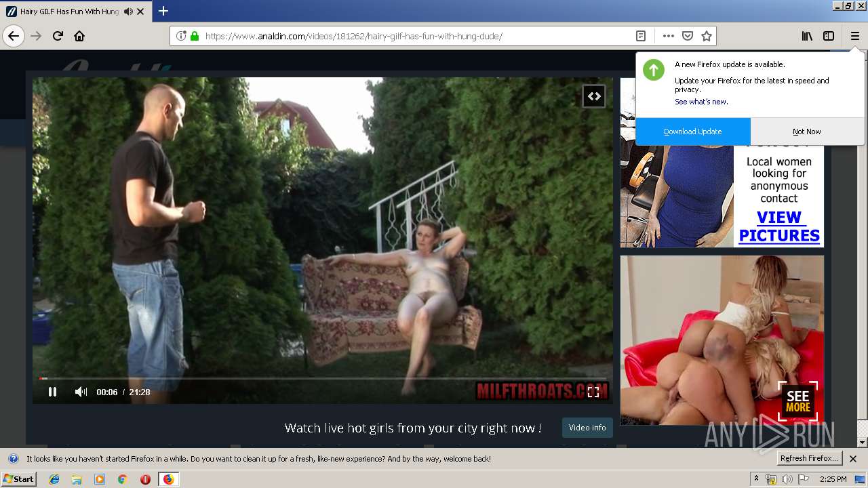Click the browser Back arrow button

(x=14, y=36)
